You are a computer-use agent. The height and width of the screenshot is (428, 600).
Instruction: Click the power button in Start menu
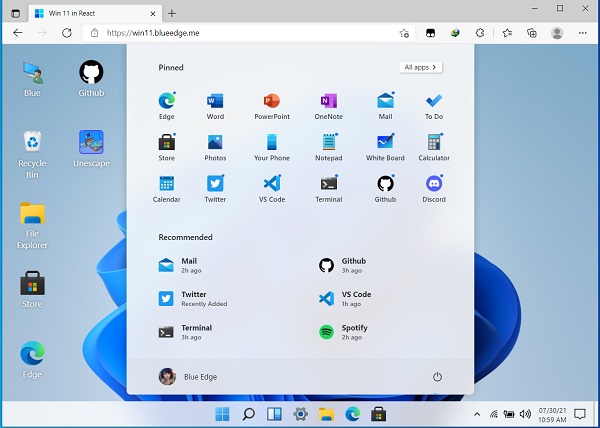(x=437, y=376)
